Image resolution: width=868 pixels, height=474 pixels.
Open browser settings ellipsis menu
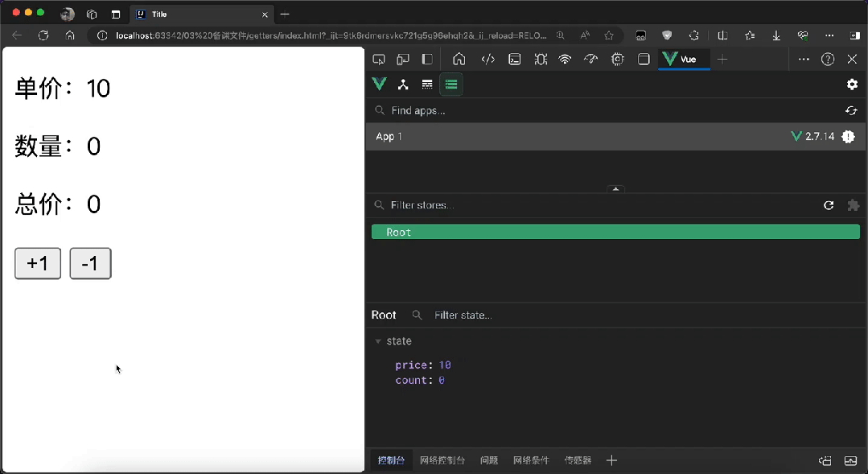(x=829, y=35)
